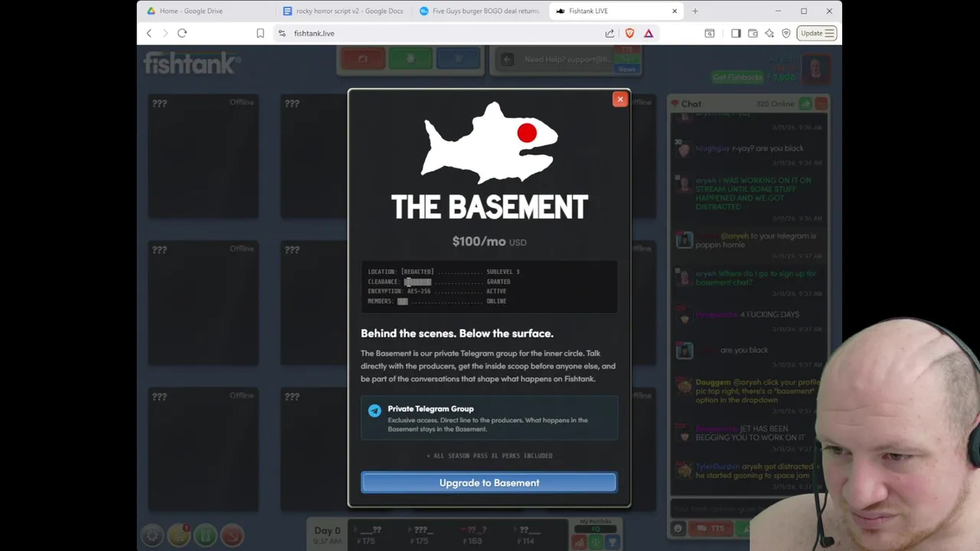Image resolution: width=980 pixels, height=551 pixels.
Task: Close the Basement popup with red X
Action: [x=620, y=99]
